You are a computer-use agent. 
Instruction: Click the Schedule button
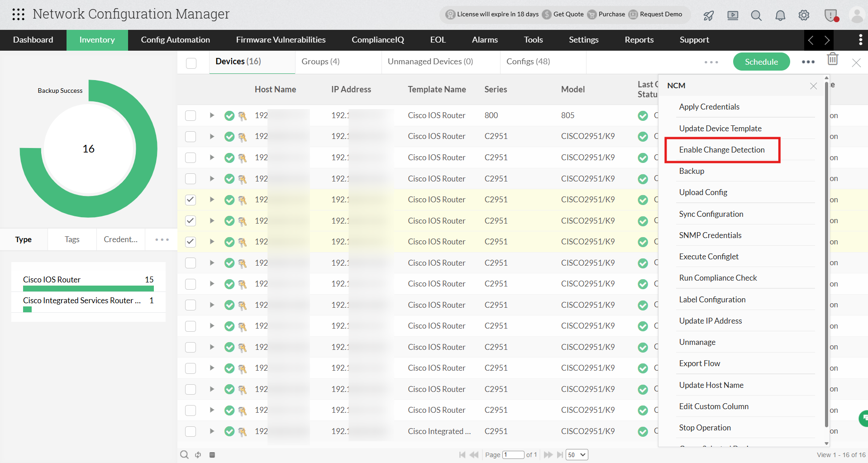[761, 61]
